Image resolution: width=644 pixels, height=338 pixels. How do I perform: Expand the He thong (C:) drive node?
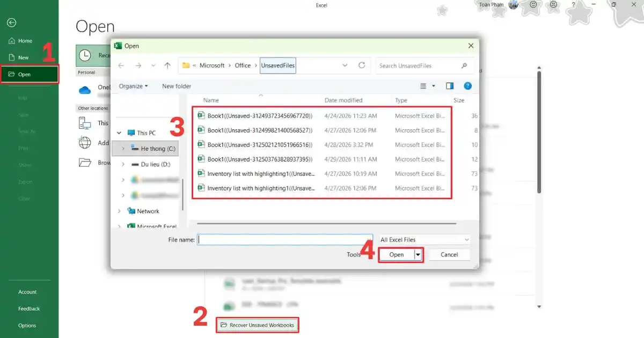click(123, 149)
